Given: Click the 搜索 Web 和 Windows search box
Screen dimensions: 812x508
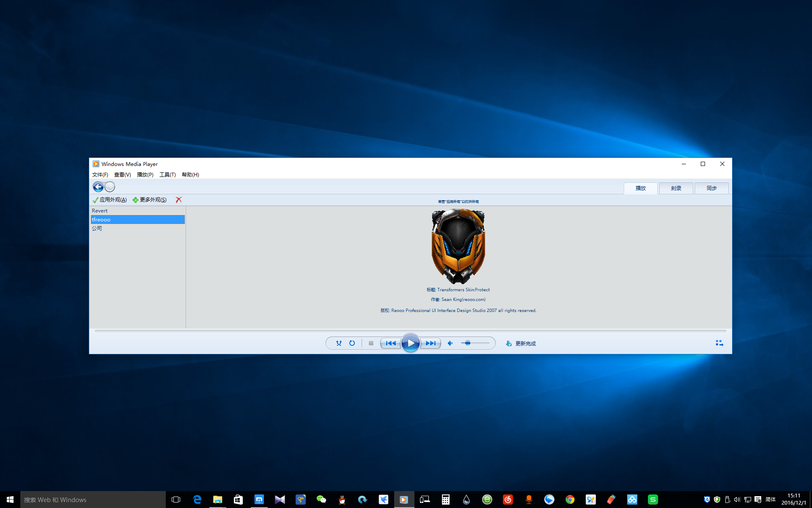Looking at the screenshot, I should [93, 500].
